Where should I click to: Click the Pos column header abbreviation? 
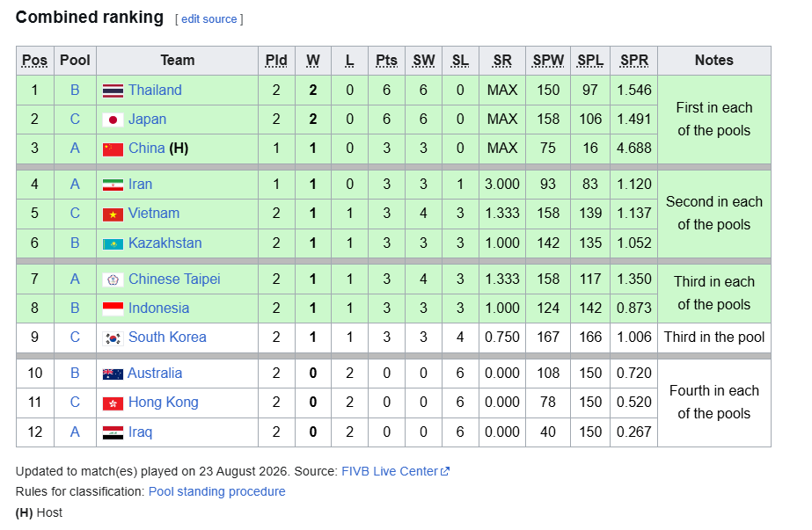[34, 61]
